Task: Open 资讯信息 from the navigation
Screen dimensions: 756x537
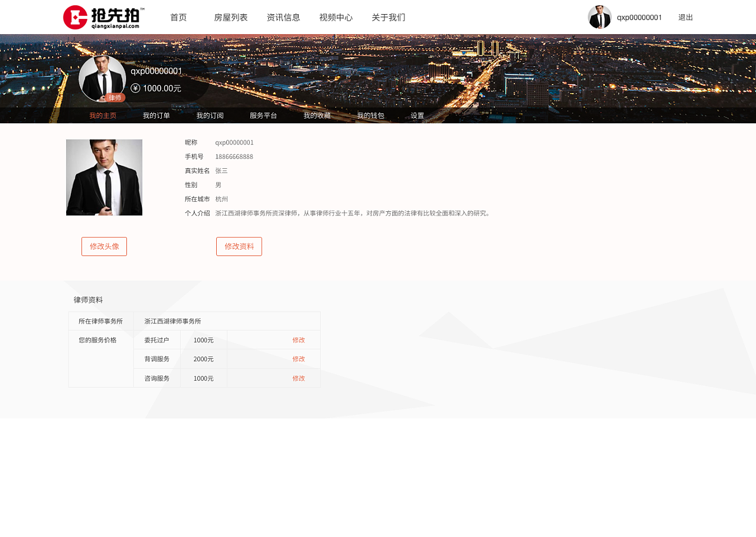Action: (x=283, y=17)
